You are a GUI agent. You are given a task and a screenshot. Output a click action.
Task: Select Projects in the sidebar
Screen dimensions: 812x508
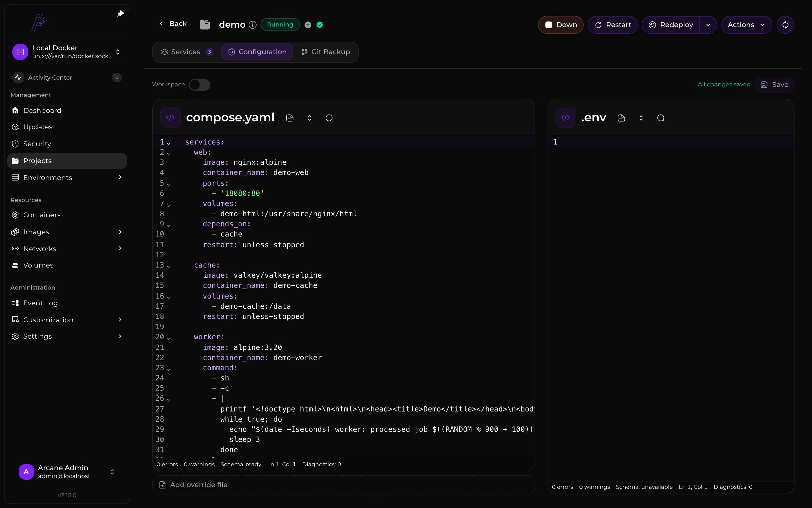(x=67, y=161)
